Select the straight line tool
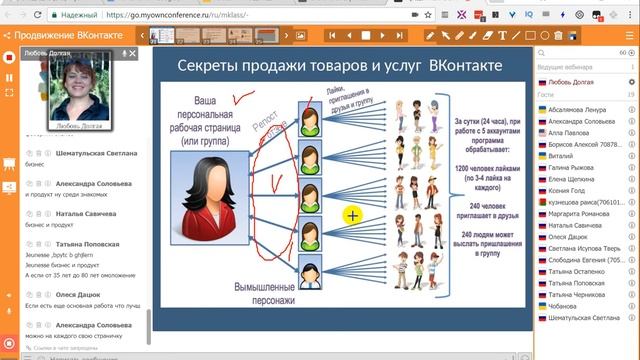The width and height of the screenshot is (640, 360). click(x=516, y=36)
